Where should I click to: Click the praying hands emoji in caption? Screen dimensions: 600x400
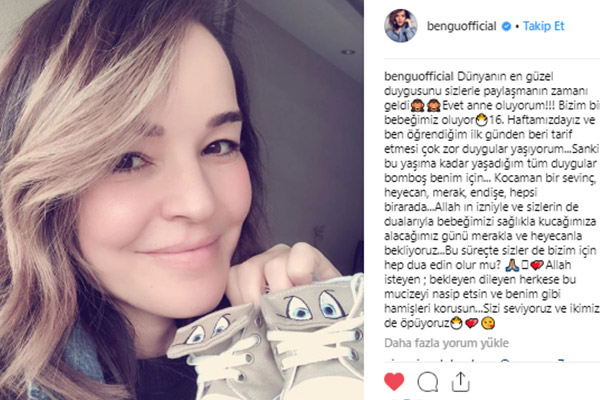512,265
